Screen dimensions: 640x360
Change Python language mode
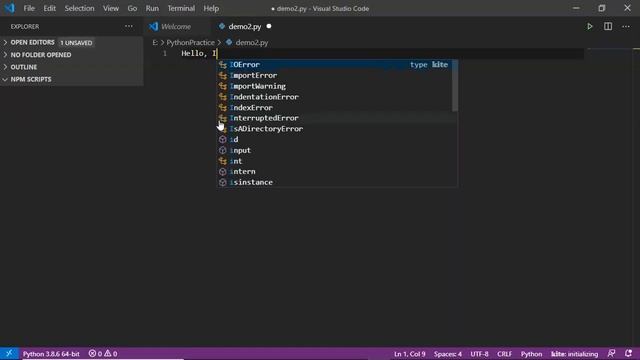[531, 354]
